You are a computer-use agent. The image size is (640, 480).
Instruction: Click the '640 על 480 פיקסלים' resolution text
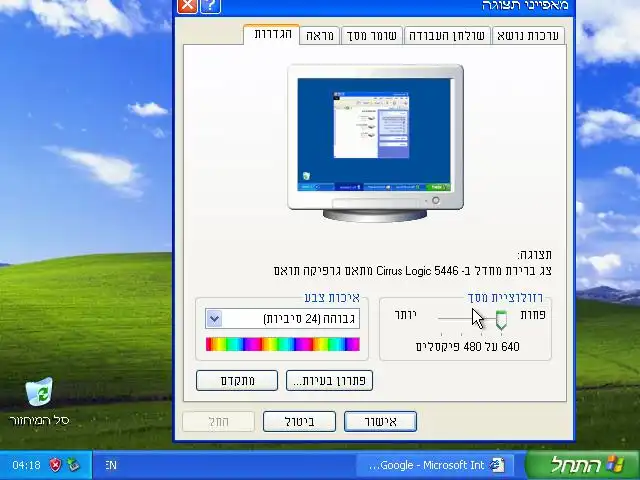(x=468, y=347)
